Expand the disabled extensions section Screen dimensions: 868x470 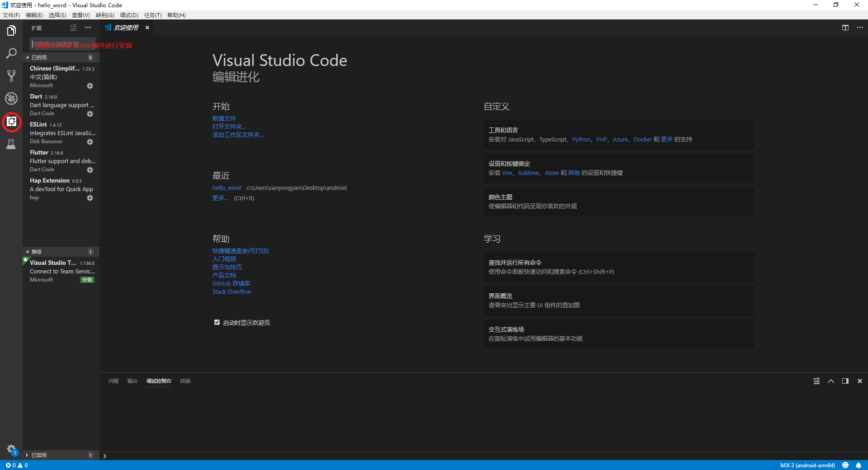pyautogui.click(x=61, y=455)
